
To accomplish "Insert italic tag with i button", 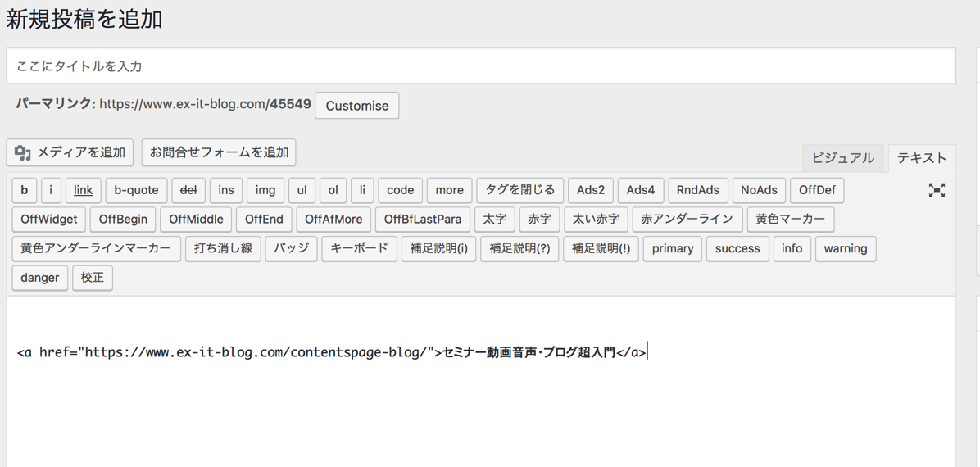I will pos(52,190).
